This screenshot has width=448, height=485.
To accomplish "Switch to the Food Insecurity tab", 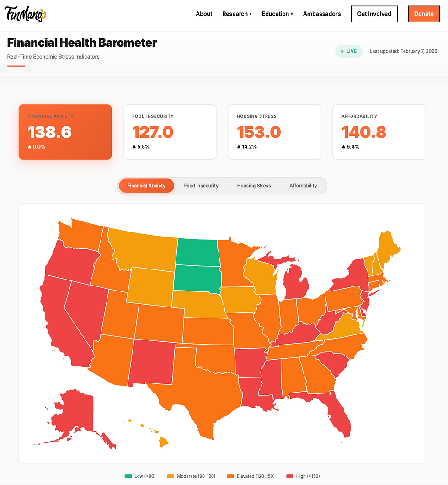I will [201, 186].
